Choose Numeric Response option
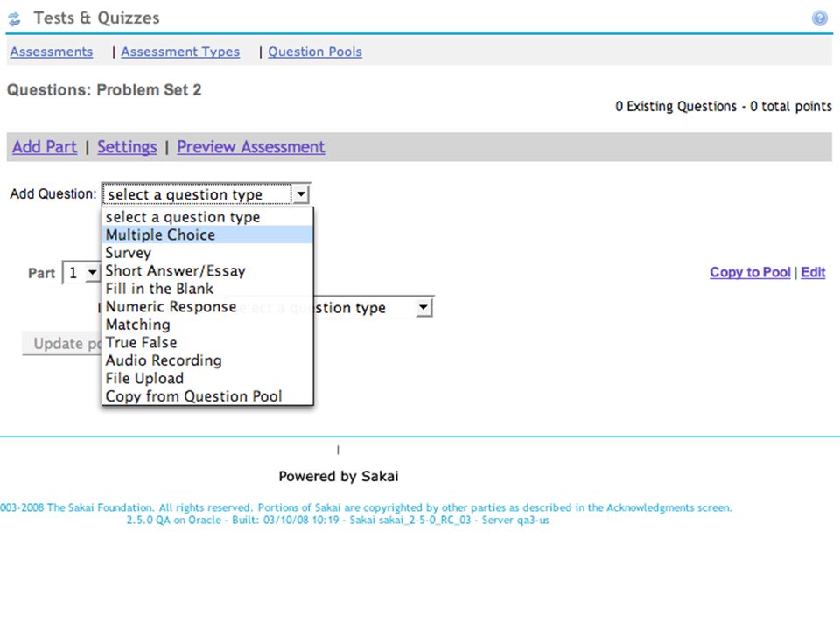This screenshot has height=630, width=840. 206,306
